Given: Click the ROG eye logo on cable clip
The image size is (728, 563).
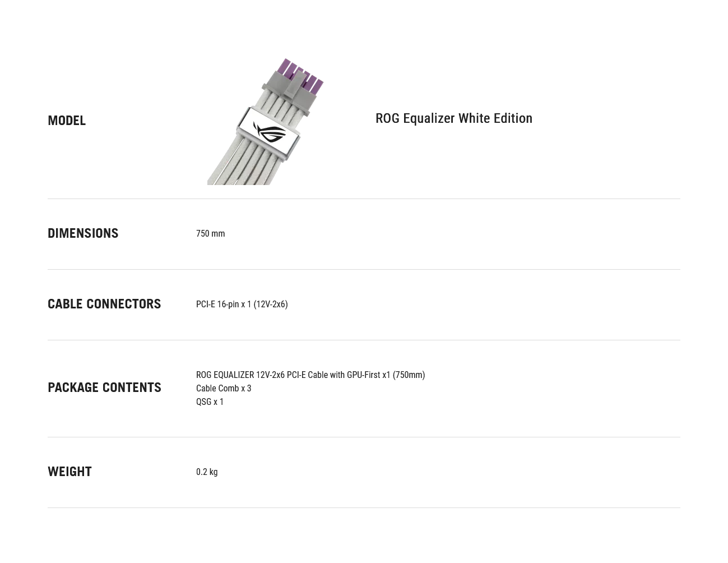Looking at the screenshot, I should [270, 132].
